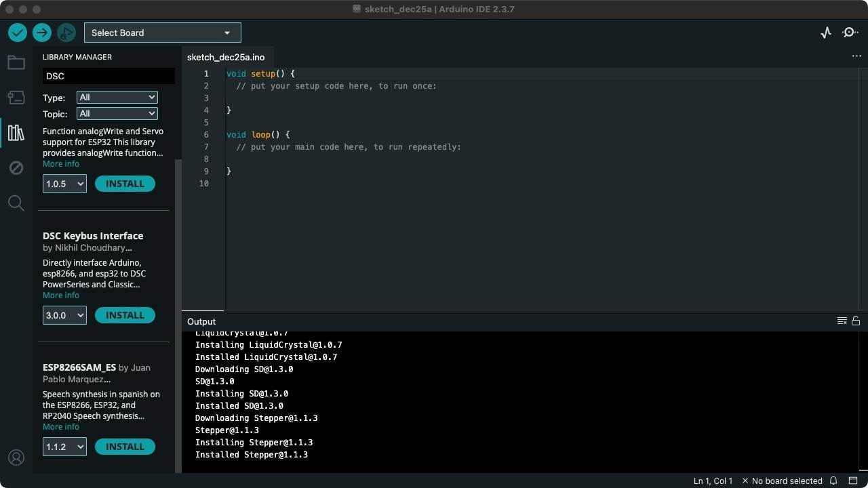
Task: Open the Boards Manager sidebar icon
Action: tap(16, 98)
